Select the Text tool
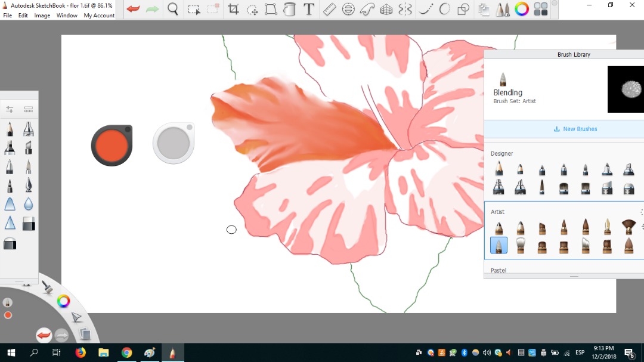 (x=309, y=10)
